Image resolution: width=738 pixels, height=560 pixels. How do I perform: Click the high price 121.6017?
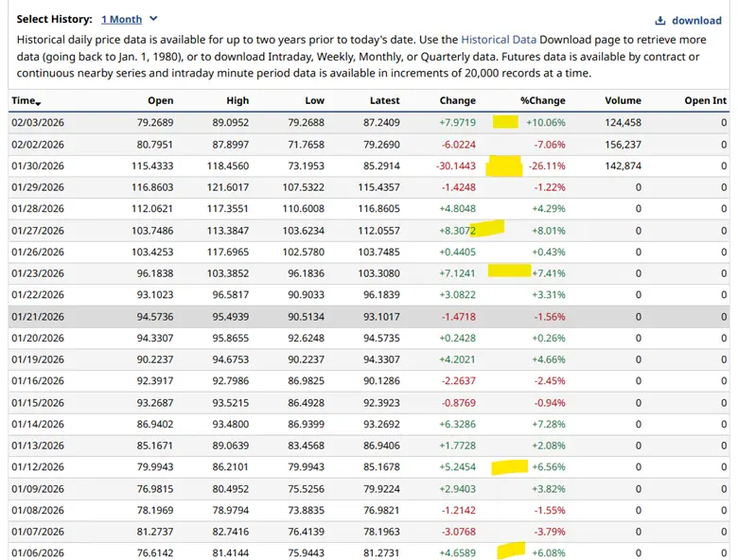click(x=228, y=187)
